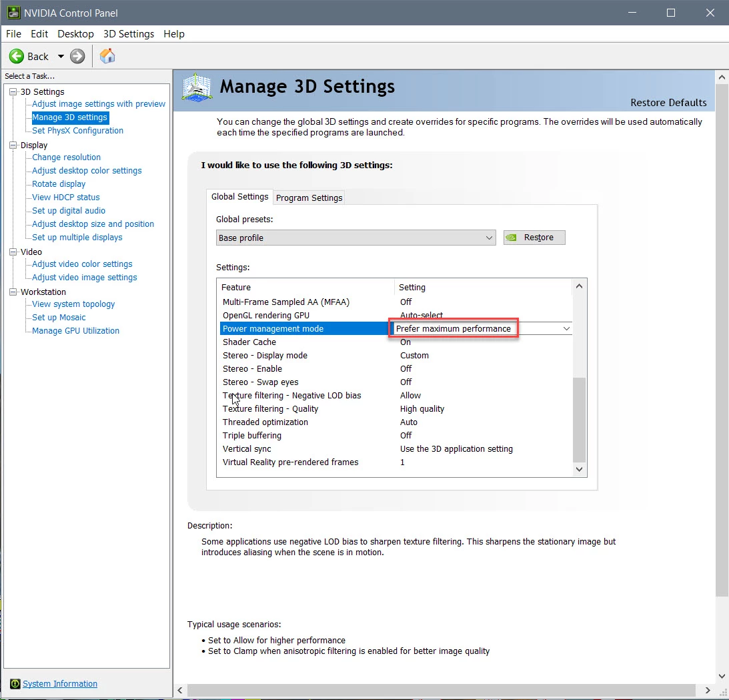Screen dimensions: 729x700
Task: Open the File menu
Action: click(13, 34)
